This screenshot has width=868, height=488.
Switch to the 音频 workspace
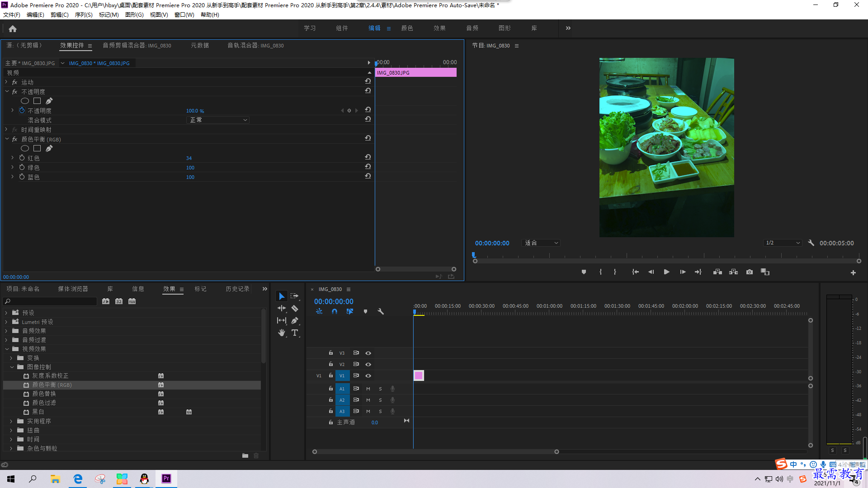(x=472, y=28)
